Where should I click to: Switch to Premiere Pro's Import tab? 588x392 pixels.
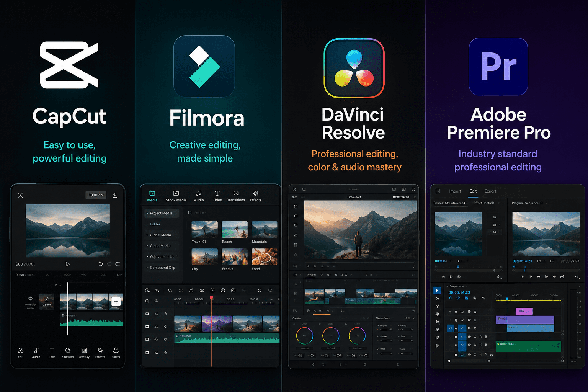click(455, 191)
